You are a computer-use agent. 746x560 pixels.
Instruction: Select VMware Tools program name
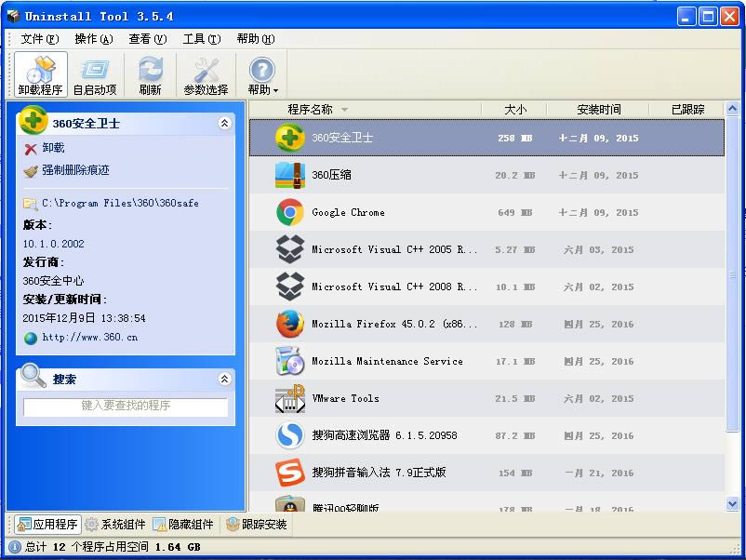click(345, 398)
